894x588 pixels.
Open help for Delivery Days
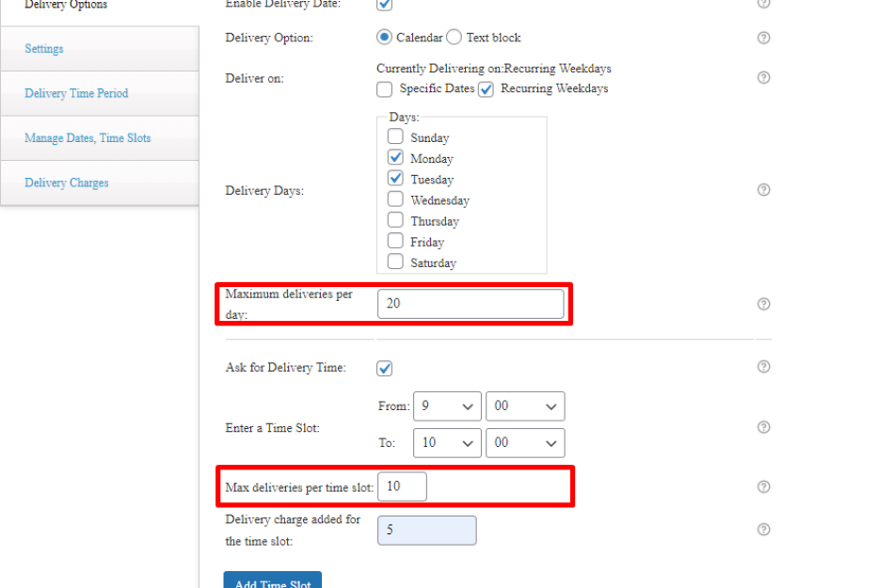click(x=764, y=189)
